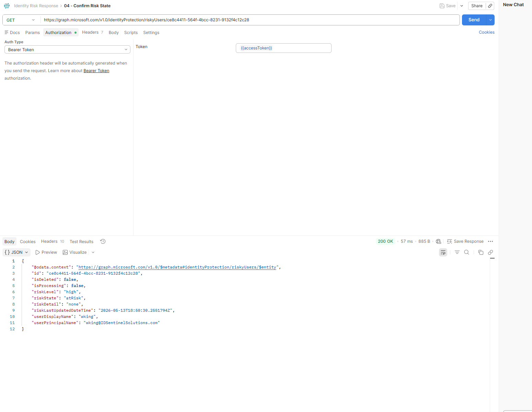Click the response link chain icon
Screen dimensions: 532x412
point(490,252)
